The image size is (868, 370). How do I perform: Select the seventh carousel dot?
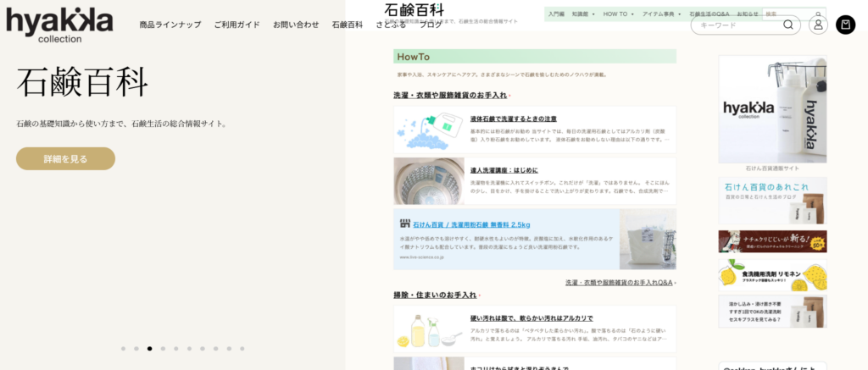coord(203,349)
